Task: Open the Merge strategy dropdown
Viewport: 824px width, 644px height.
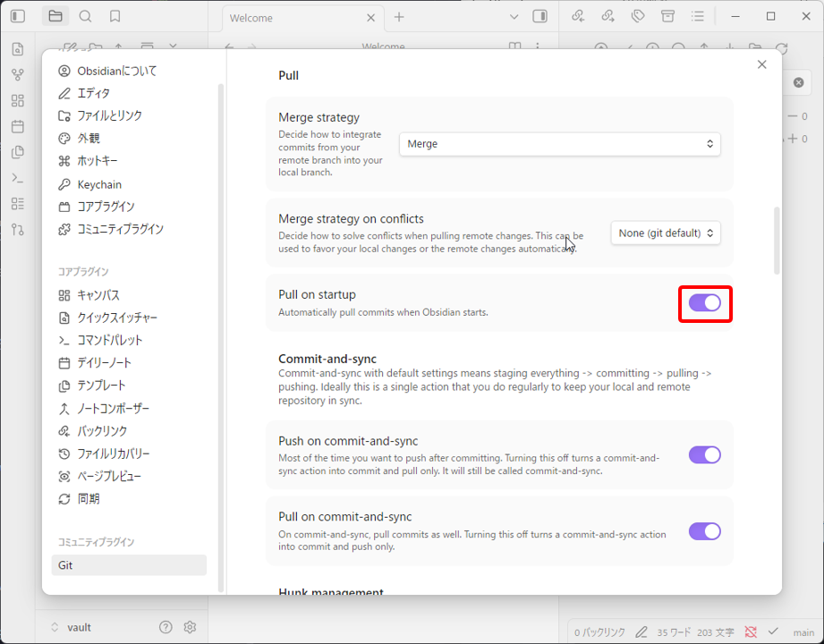Action: click(x=559, y=144)
